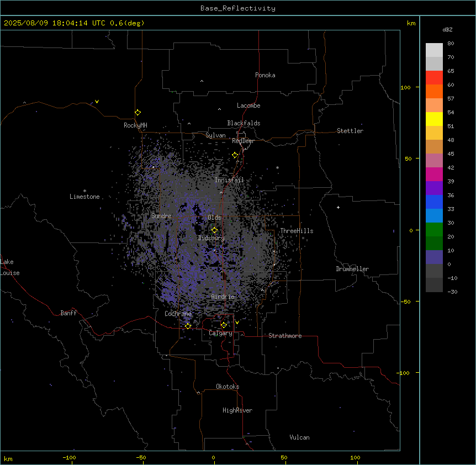Click the Okotoks label
476x465 pixels.
pyautogui.click(x=228, y=387)
